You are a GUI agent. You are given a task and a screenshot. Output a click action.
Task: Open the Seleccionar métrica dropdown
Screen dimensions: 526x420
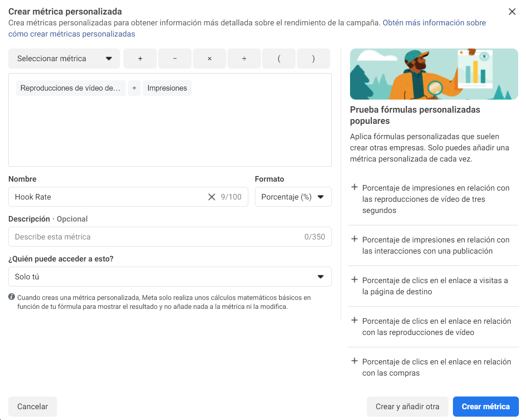(x=64, y=59)
